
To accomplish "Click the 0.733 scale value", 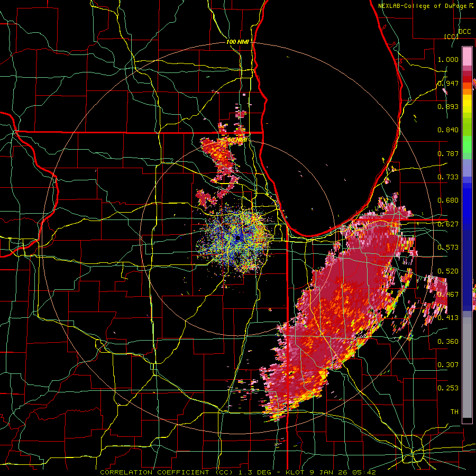I will pos(448,177).
